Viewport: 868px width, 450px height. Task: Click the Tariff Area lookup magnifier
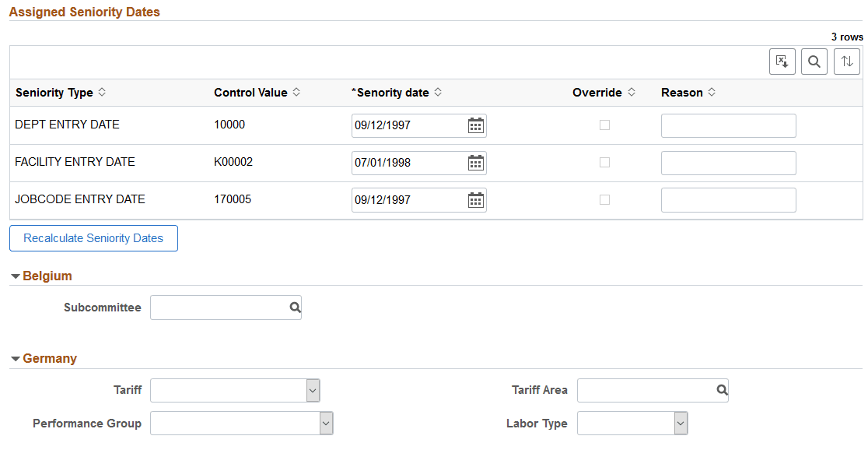coord(720,390)
